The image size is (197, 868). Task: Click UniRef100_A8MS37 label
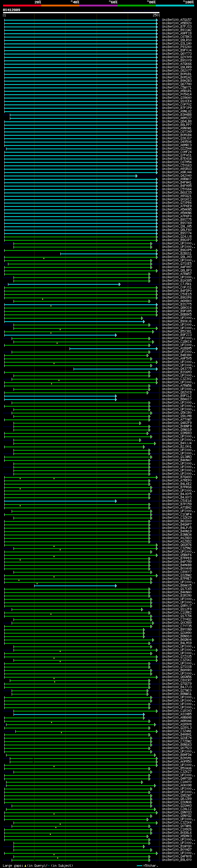pos(177,118)
